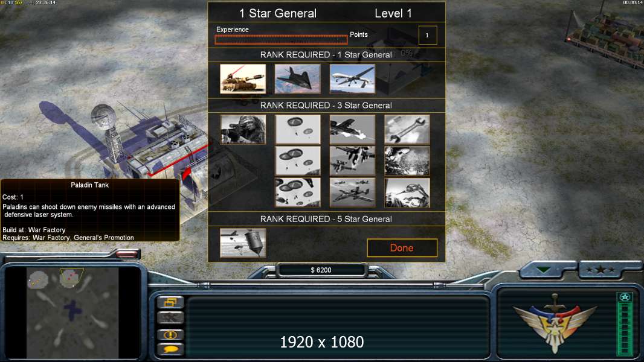Viewport: 644px width, 362px height.
Task: Open the chat speech bubble button
Action: click(170, 349)
